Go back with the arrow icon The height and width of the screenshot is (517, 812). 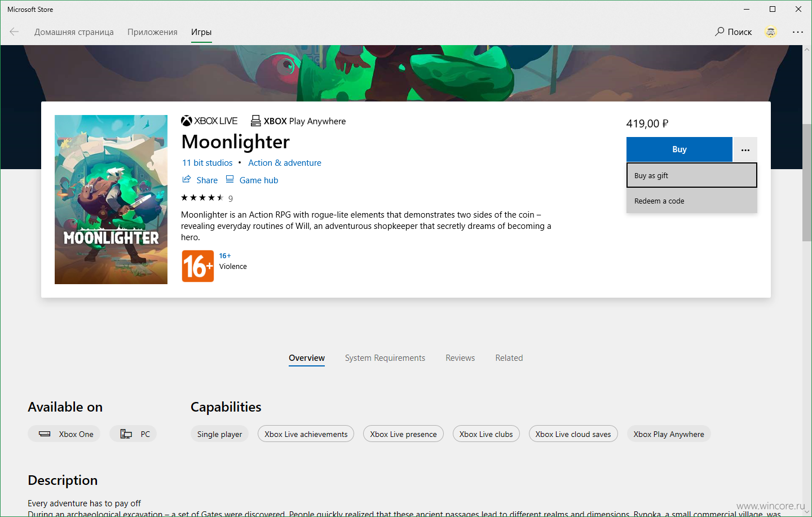14,32
